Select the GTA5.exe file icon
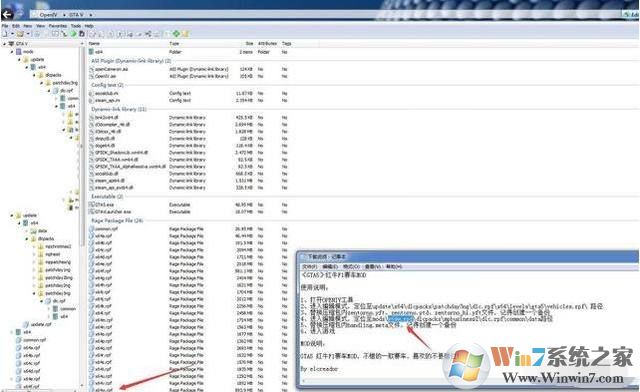The width and height of the screenshot is (640, 392). coord(92,205)
